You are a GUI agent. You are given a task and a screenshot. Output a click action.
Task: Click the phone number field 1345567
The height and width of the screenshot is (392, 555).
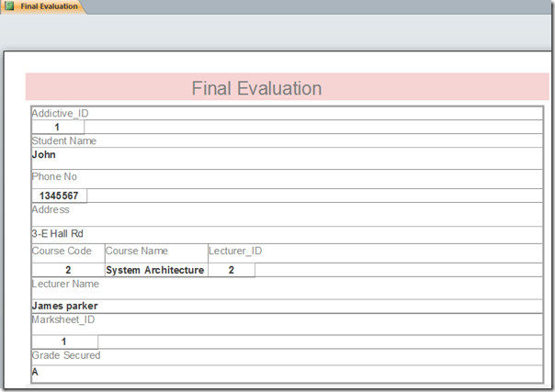pyautogui.click(x=59, y=196)
